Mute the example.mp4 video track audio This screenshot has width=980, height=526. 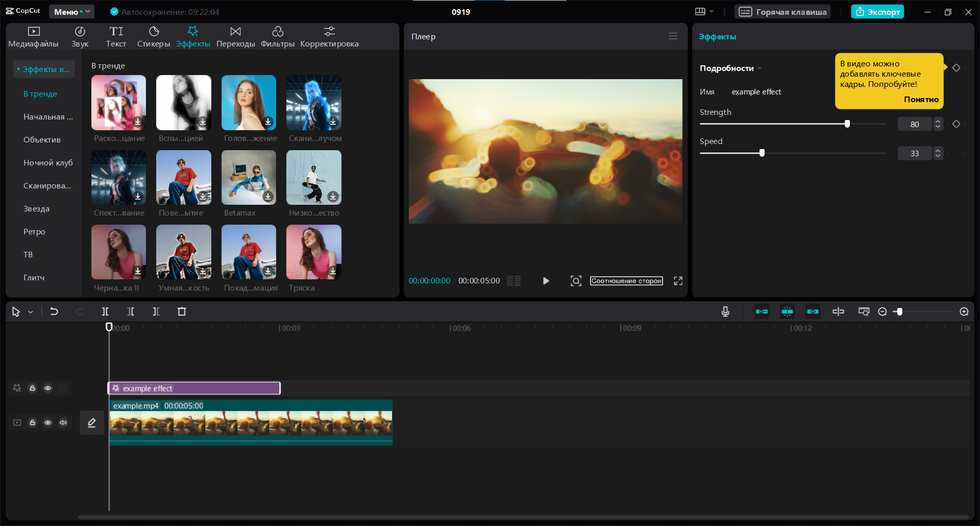tap(63, 423)
